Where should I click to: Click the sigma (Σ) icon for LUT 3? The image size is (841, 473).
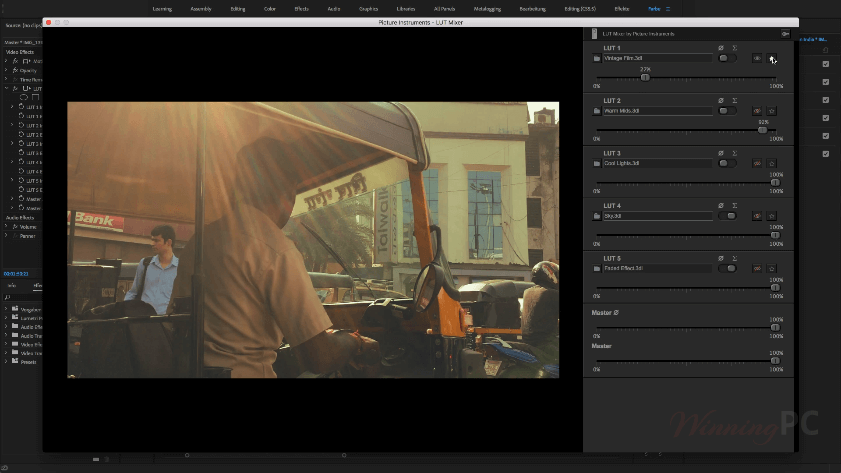(735, 153)
